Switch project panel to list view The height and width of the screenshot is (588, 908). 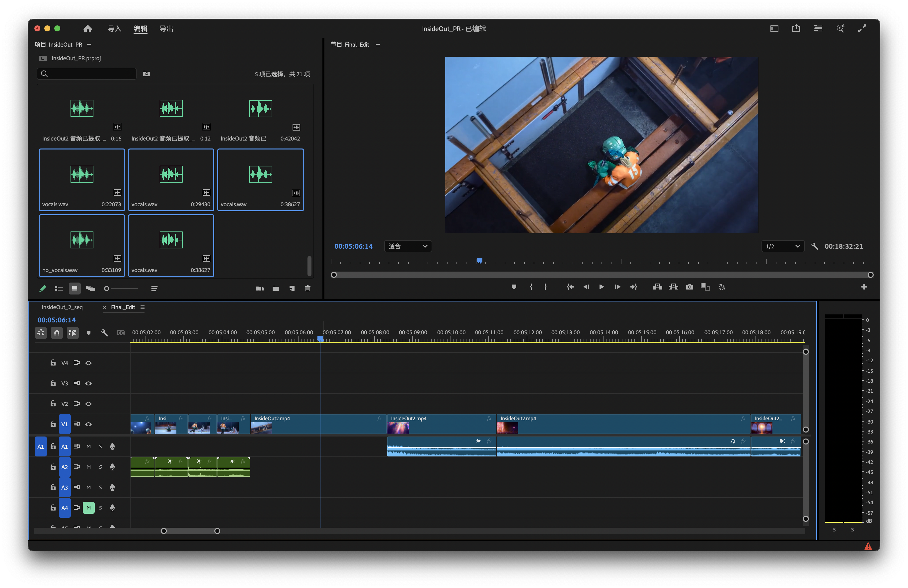coord(59,289)
